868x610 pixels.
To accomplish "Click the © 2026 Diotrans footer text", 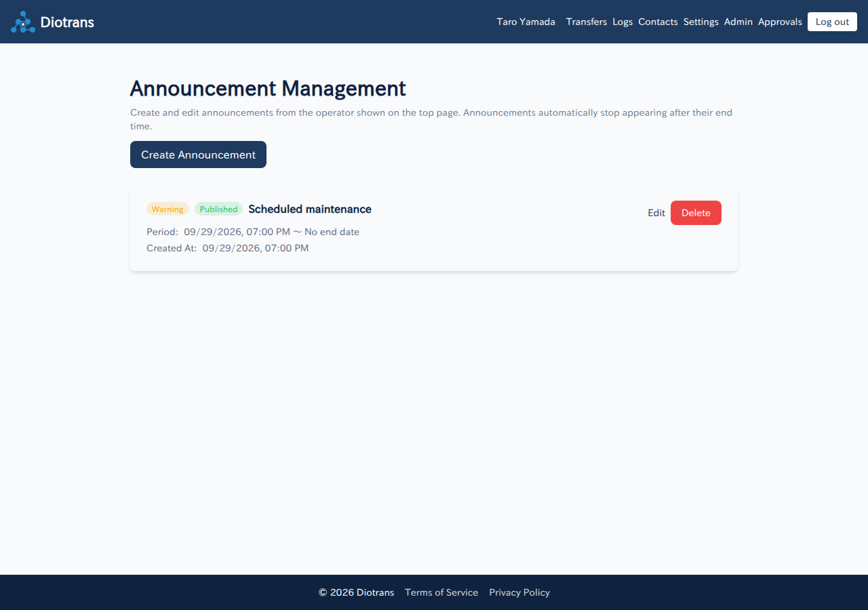I will [356, 592].
